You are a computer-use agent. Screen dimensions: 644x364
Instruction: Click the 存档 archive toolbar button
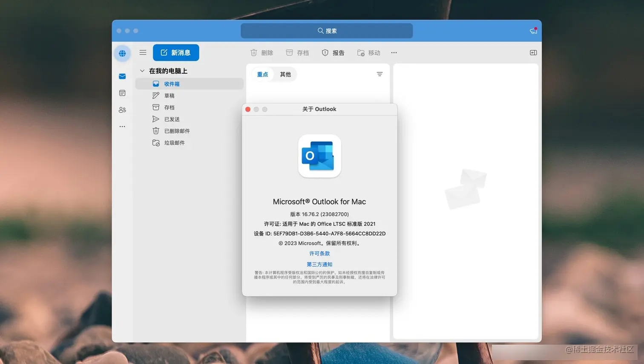pyautogui.click(x=297, y=52)
